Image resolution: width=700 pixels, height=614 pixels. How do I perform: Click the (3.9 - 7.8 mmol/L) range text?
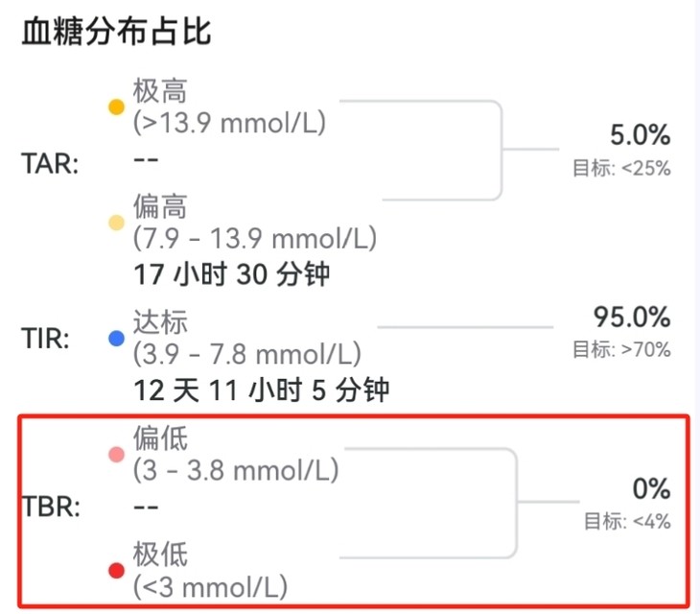pos(247,354)
